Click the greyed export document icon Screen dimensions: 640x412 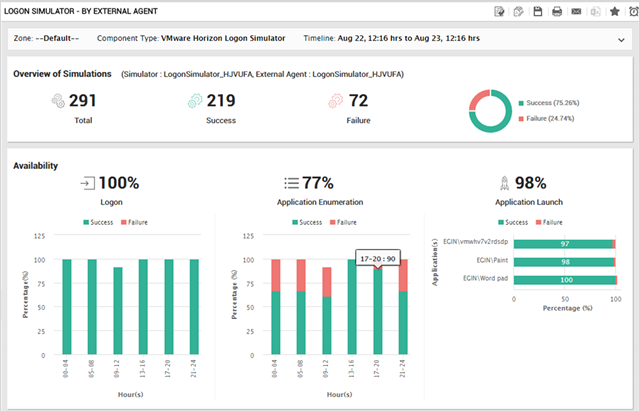point(596,11)
